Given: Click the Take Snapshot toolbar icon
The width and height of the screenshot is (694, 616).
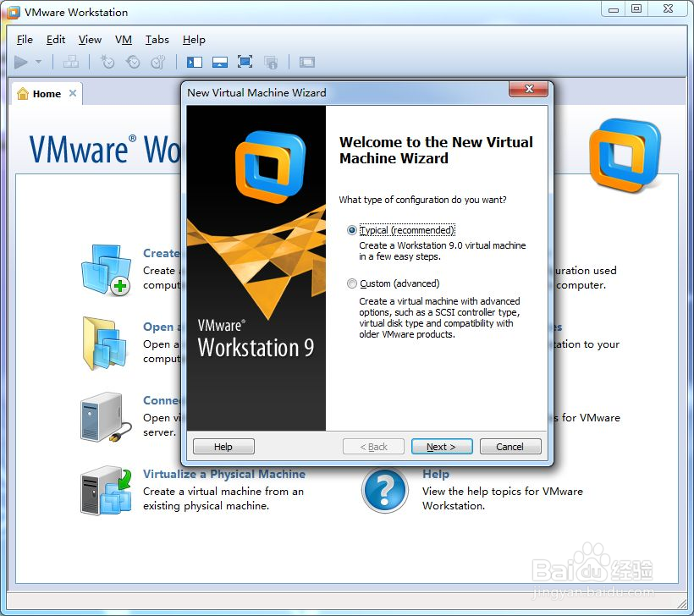Looking at the screenshot, I should tap(107, 62).
